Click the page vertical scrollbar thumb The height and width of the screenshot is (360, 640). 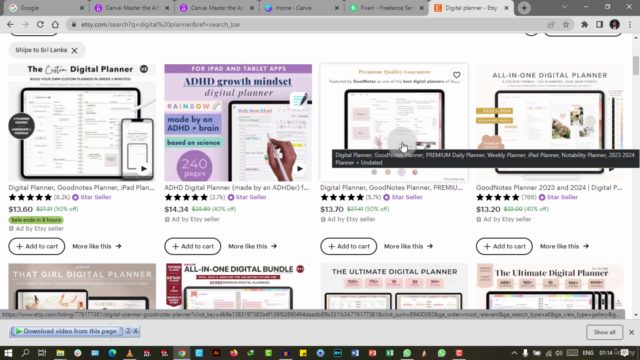tap(636, 66)
